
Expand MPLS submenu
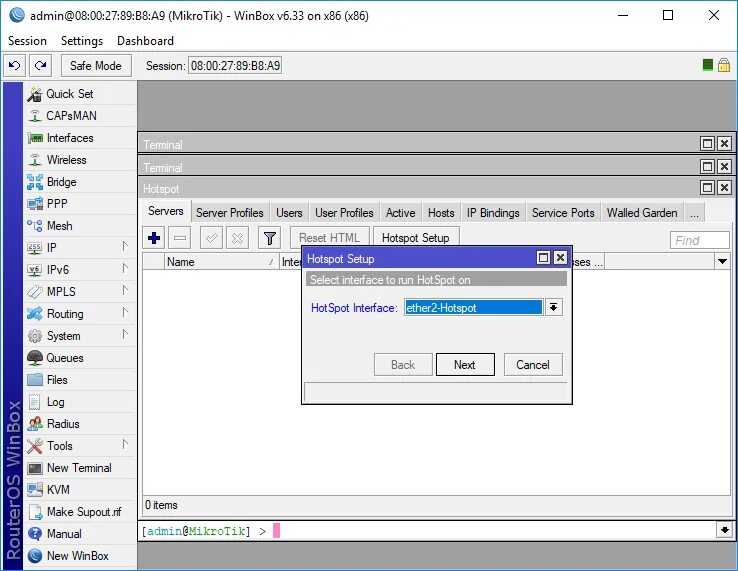coord(125,290)
